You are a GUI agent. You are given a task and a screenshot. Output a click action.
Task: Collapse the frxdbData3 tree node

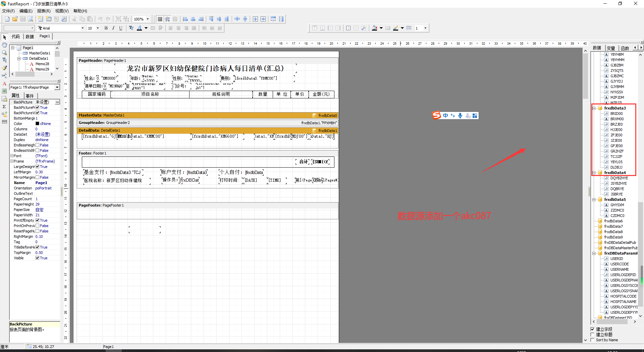[x=594, y=108]
